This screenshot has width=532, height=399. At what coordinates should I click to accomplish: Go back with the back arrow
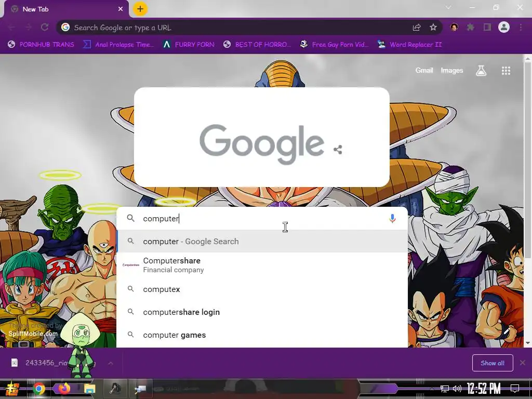coord(11,27)
